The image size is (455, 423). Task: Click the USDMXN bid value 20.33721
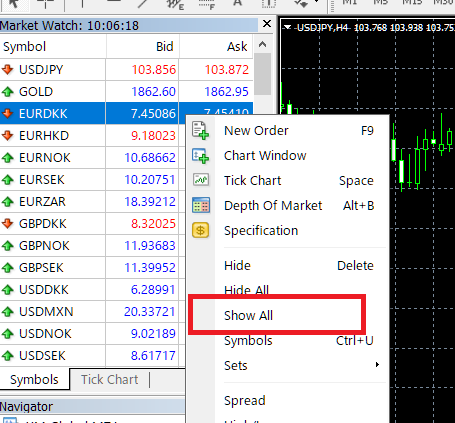point(150,312)
